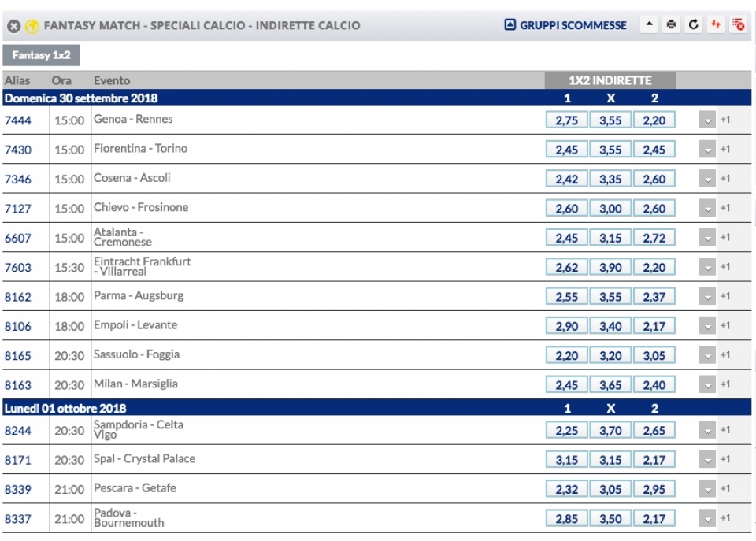The width and height of the screenshot is (756, 541).
Task: Click alias 8162 for Parma - Augsburg
Action: pos(18,297)
